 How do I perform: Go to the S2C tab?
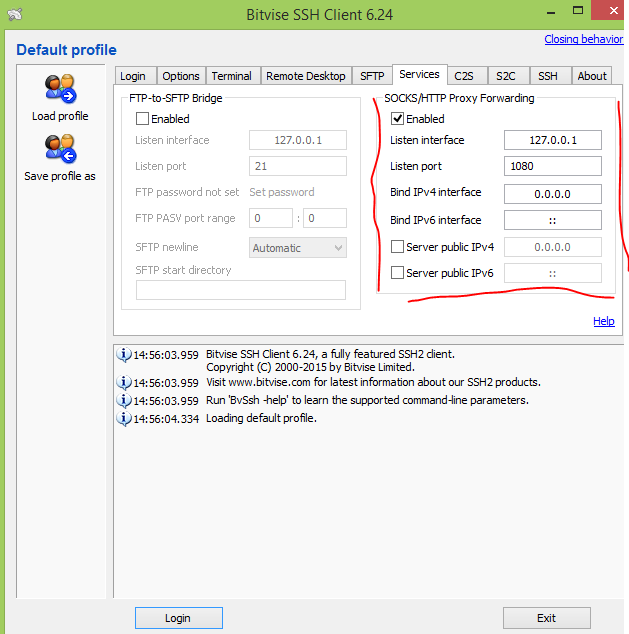coord(509,76)
